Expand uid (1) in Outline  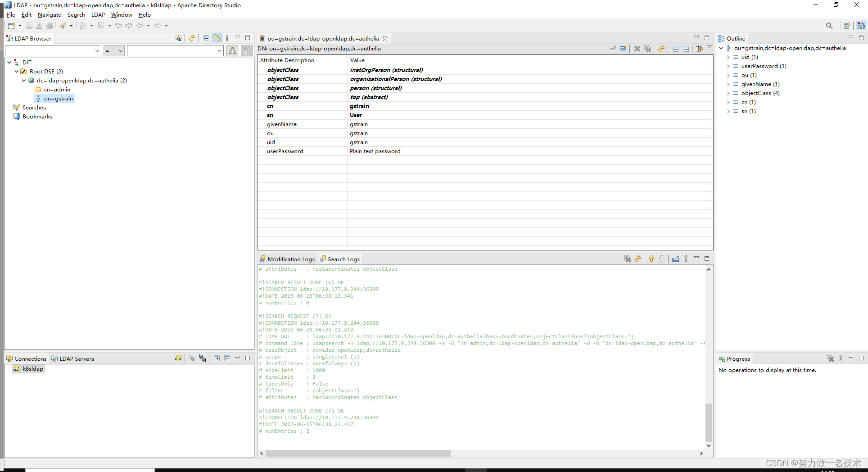tap(728, 57)
